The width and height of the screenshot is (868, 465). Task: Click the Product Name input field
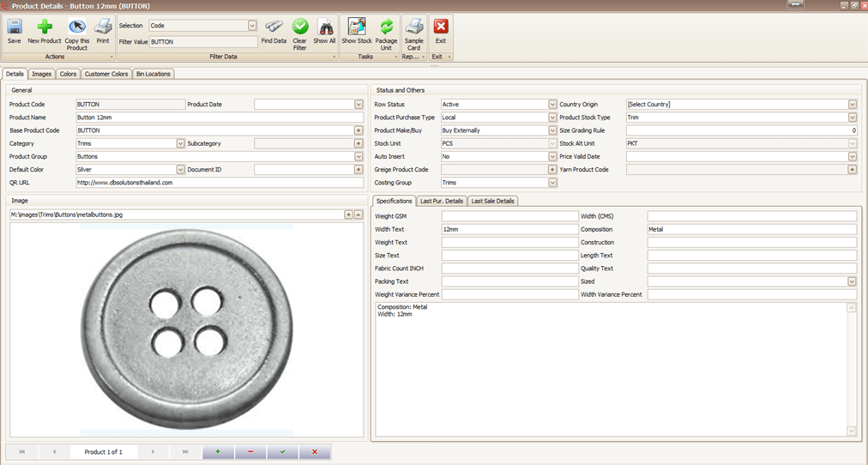219,118
